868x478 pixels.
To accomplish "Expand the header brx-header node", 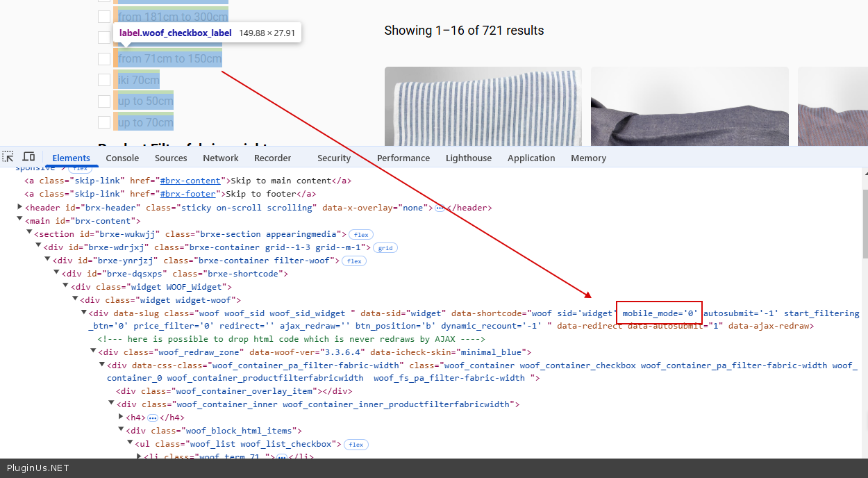I will coord(20,207).
